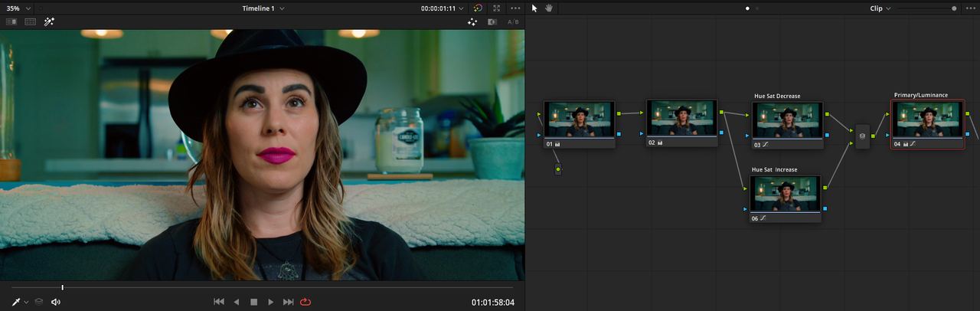The height and width of the screenshot is (311, 980).
Task: Toggle the red loop playback button
Action: [306, 302]
